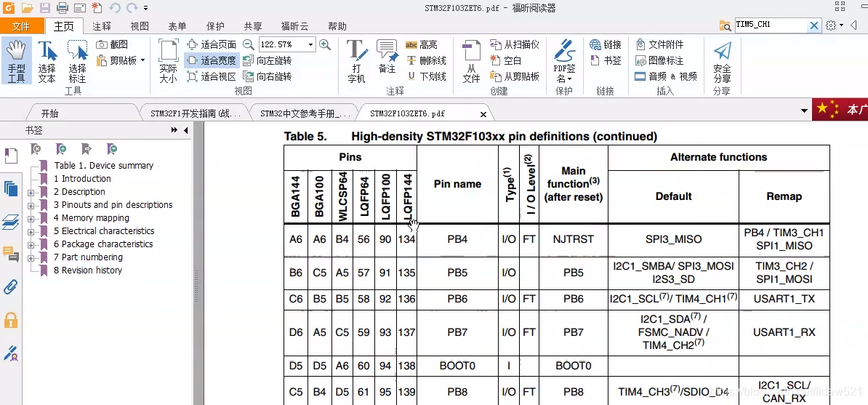Toggle Fit Width (适合宽度) view

[212, 60]
